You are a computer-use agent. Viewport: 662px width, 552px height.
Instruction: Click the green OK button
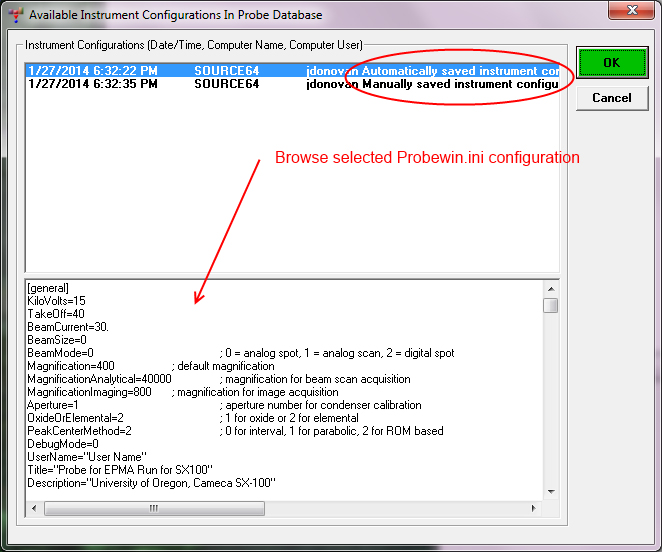[611, 62]
